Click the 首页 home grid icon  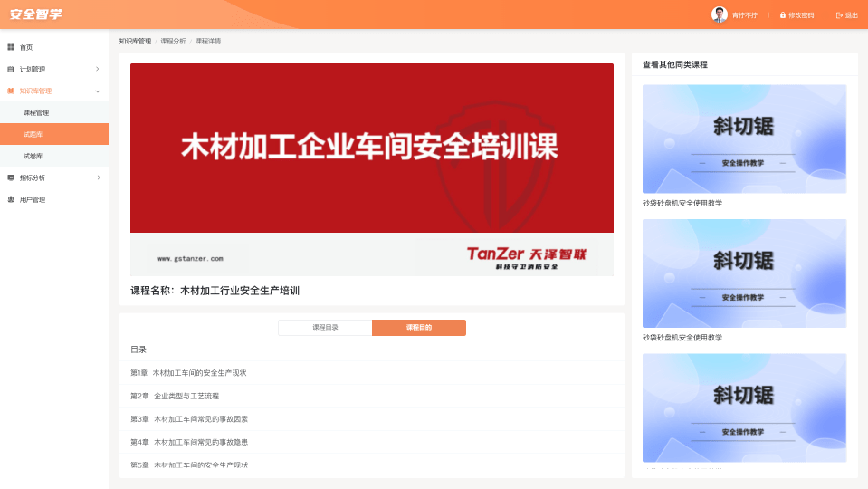(11, 47)
